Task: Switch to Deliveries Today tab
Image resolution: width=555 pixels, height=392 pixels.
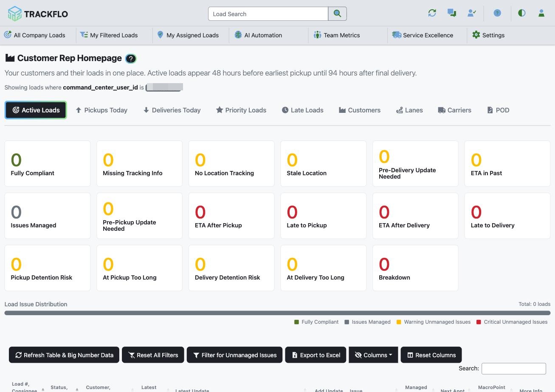Action: (172, 110)
